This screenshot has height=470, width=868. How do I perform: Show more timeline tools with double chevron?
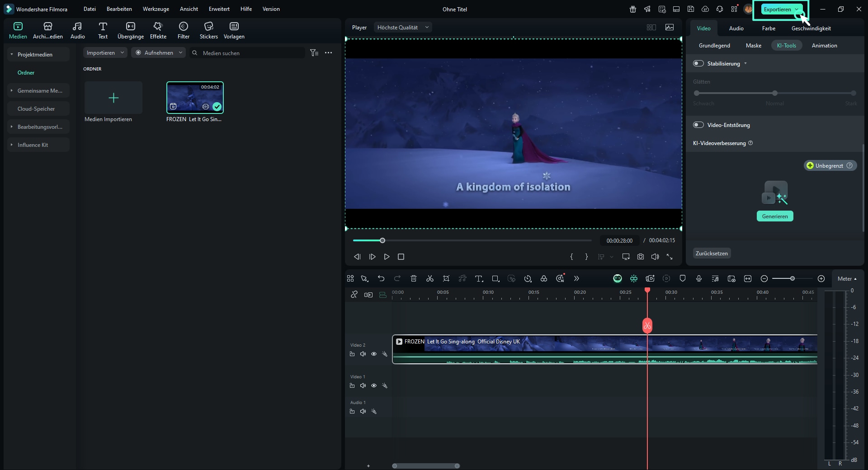(x=576, y=278)
